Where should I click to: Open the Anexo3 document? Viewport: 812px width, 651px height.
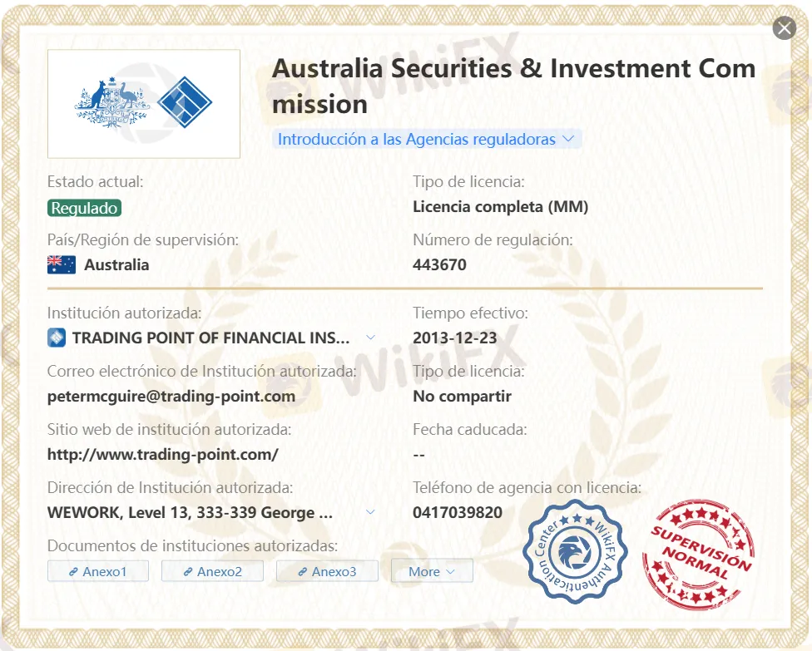click(327, 571)
